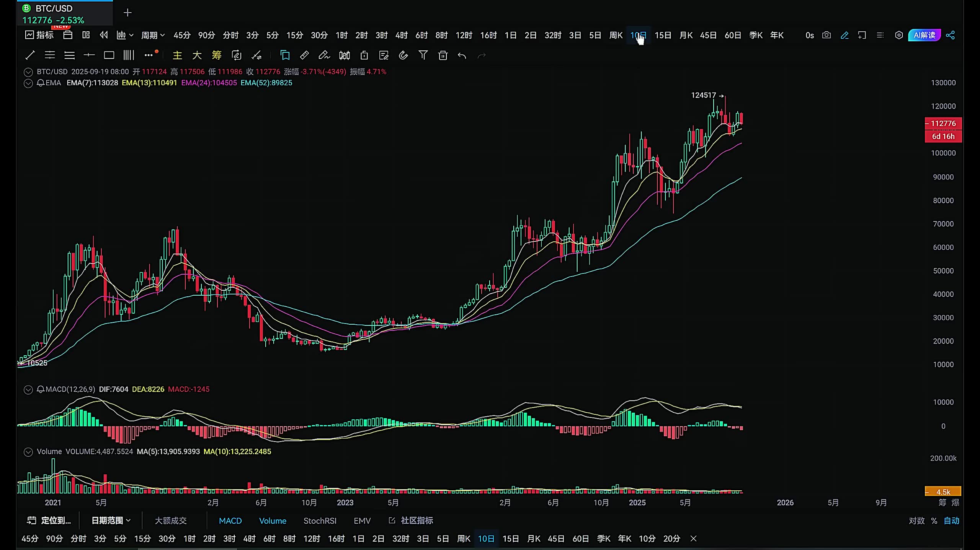Open the screenshot camera tool

[x=827, y=35]
